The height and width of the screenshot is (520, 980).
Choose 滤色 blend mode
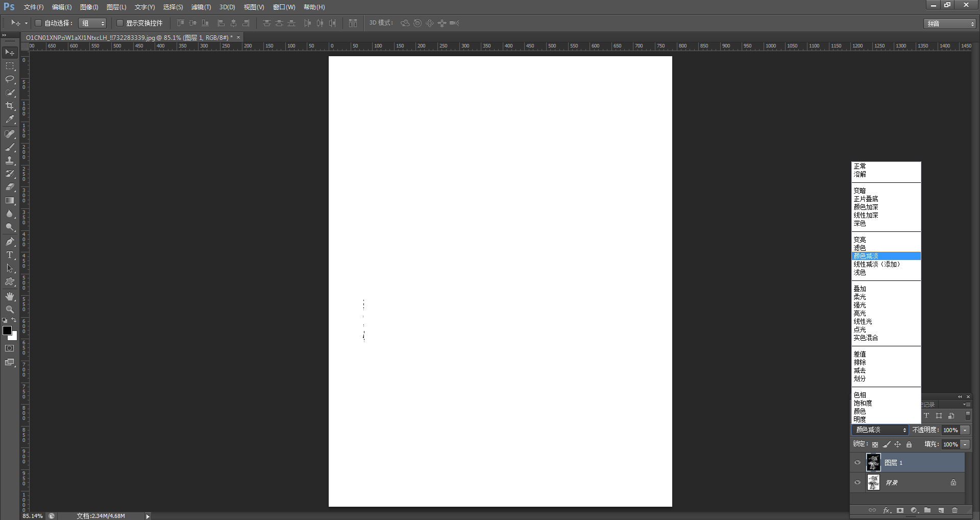pyautogui.click(x=886, y=248)
